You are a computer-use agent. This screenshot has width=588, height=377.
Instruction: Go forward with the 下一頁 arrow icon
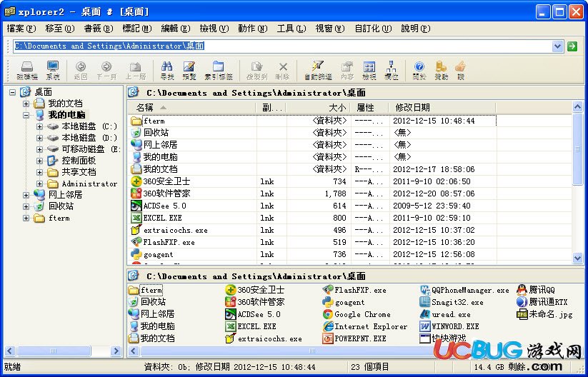(x=106, y=70)
